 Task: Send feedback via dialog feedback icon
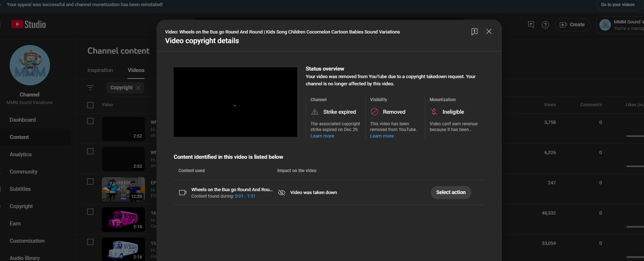(475, 32)
